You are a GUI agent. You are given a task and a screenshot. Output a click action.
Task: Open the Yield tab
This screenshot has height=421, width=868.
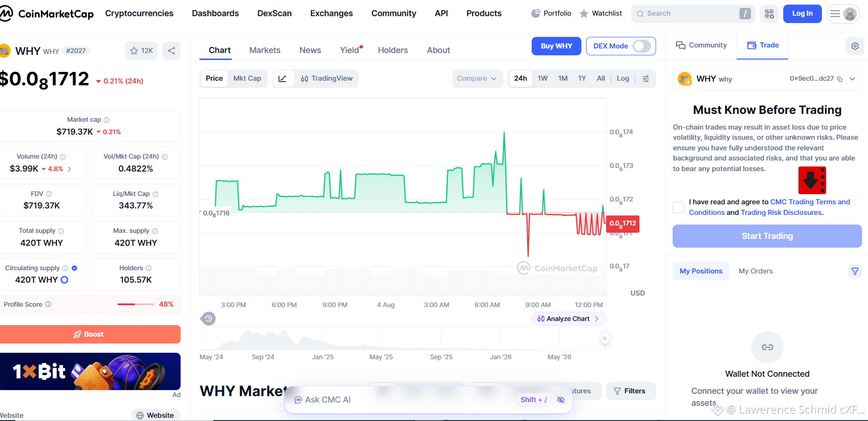click(350, 50)
